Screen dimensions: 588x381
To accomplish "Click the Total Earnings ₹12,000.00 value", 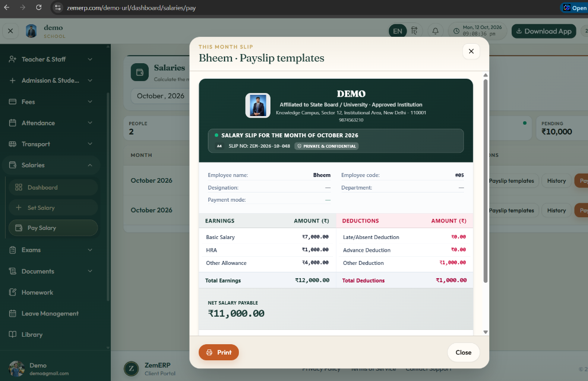I will coord(312,280).
